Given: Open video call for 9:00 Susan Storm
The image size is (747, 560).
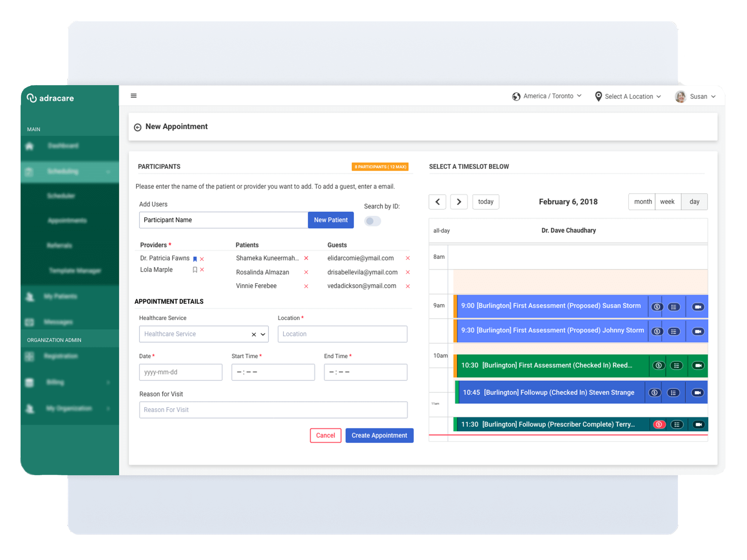Looking at the screenshot, I should tap(697, 307).
